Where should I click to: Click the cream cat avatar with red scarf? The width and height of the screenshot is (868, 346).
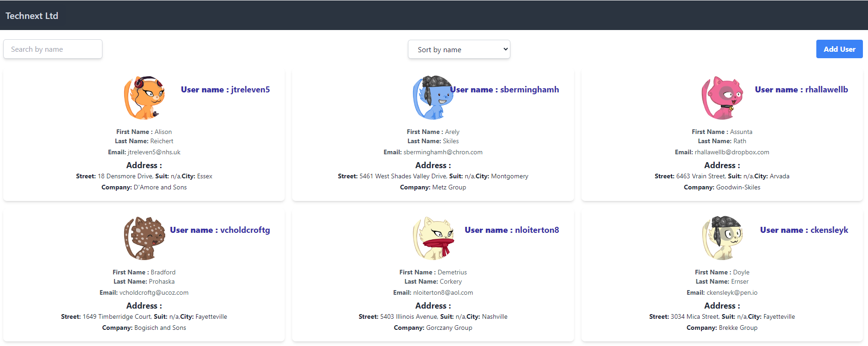[x=433, y=238]
